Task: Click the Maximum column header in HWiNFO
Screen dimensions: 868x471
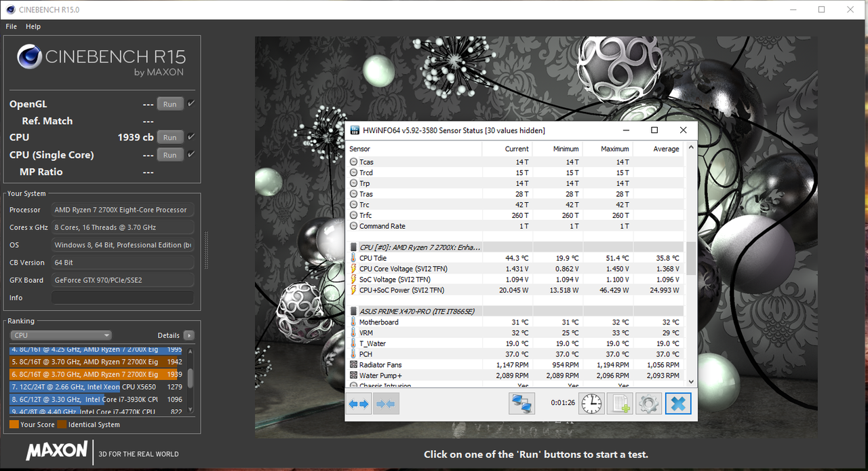Action: pyautogui.click(x=608, y=149)
